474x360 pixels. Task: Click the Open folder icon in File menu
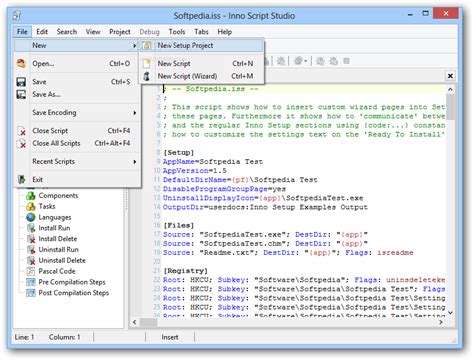21,63
